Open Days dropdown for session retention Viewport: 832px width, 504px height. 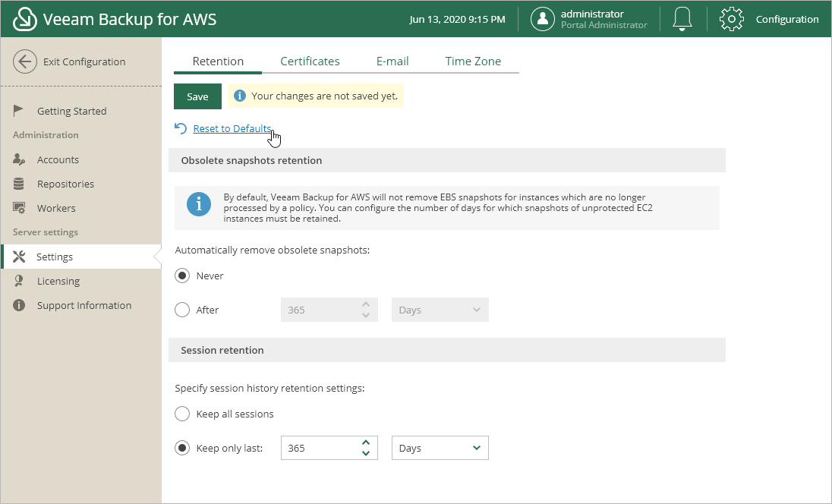point(440,449)
